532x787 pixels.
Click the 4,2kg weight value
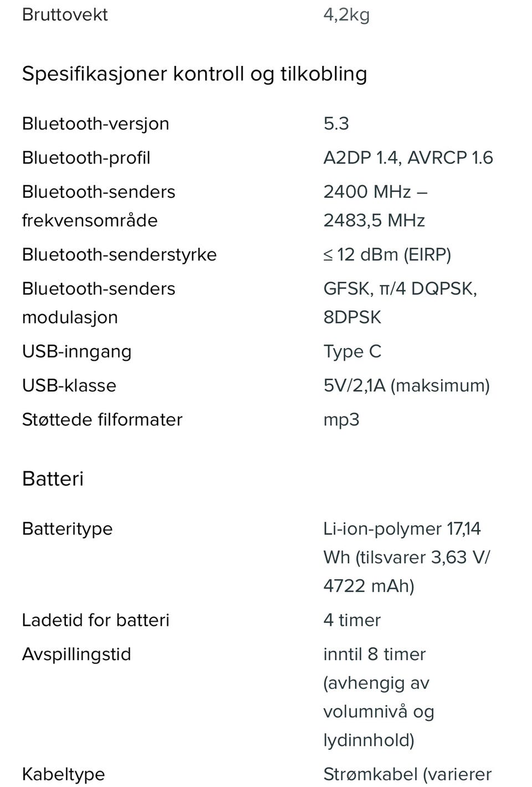[x=346, y=15]
